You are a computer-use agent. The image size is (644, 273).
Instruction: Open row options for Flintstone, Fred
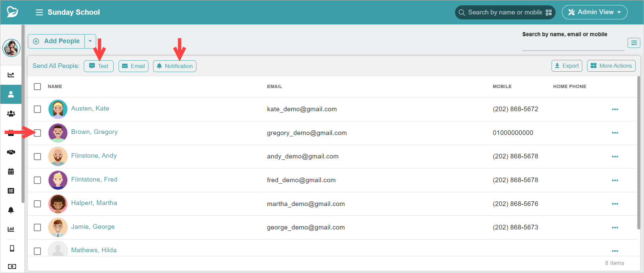pyautogui.click(x=615, y=180)
